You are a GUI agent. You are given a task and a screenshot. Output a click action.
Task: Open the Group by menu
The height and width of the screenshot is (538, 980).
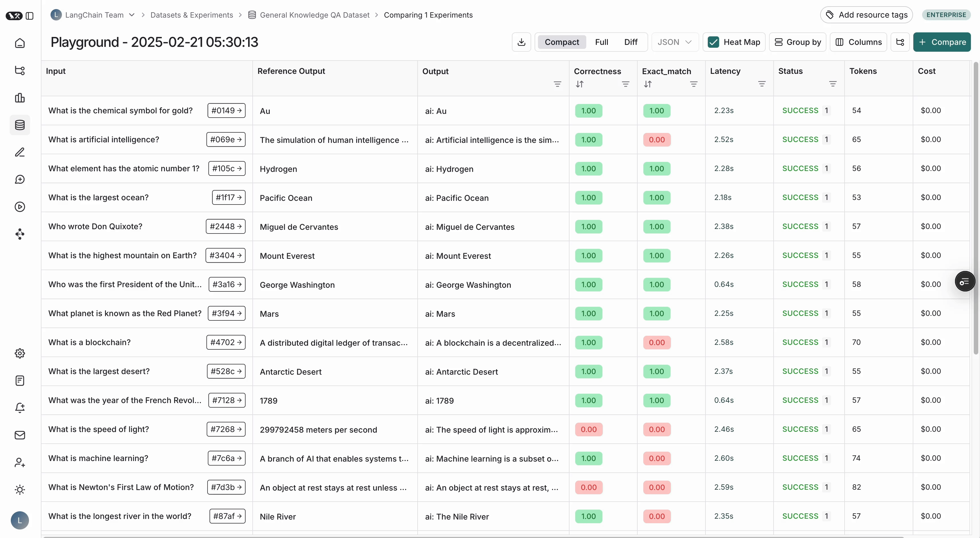(x=798, y=42)
